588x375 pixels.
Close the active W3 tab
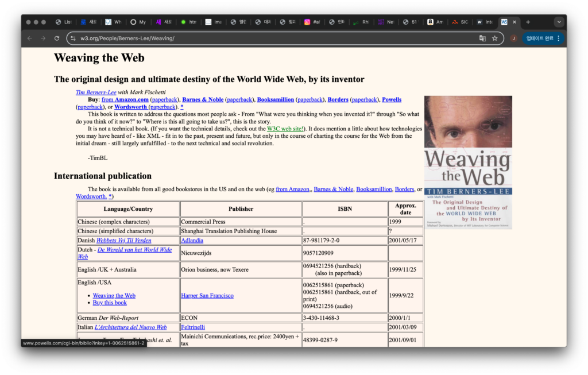(514, 22)
